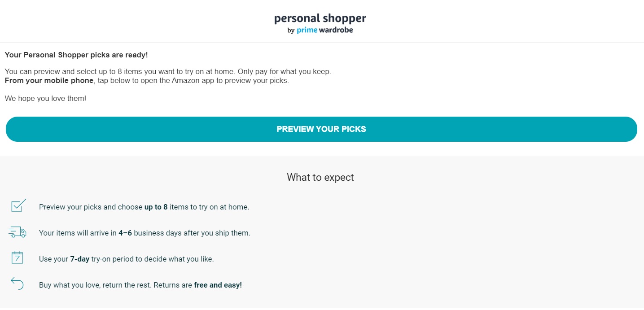Click the bold 'up to 8' text
Image resolution: width=644 pixels, height=310 pixels.
tap(156, 207)
